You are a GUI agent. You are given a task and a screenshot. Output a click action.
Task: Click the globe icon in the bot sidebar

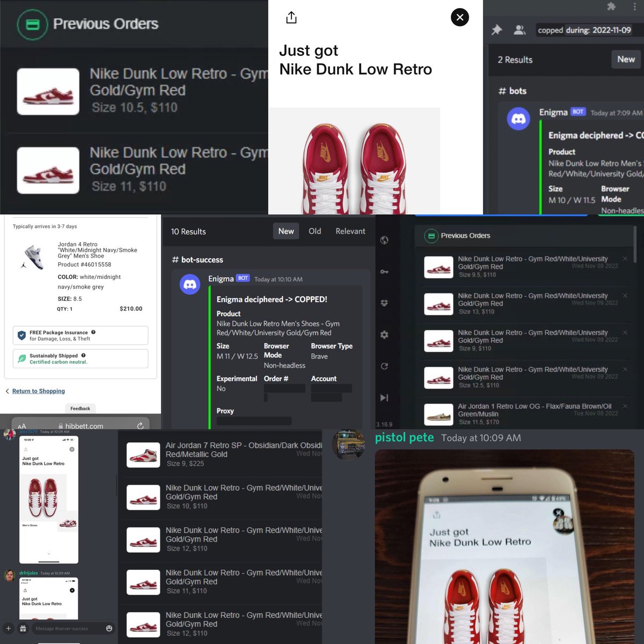(384, 240)
